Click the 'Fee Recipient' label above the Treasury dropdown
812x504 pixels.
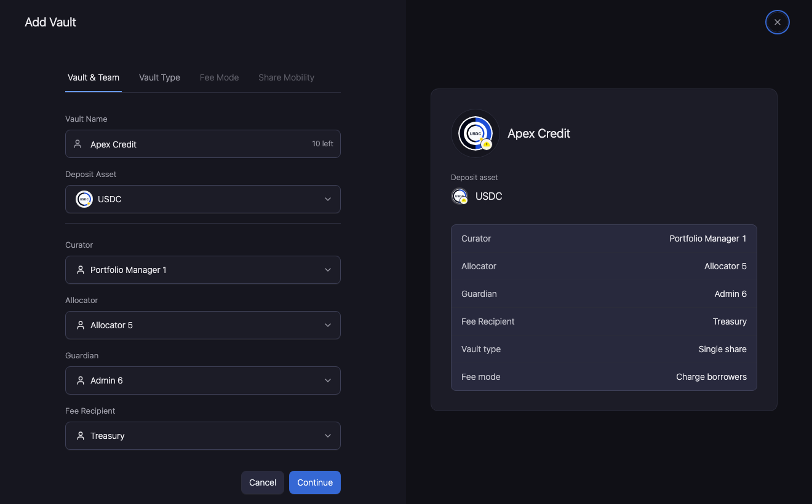(x=90, y=411)
